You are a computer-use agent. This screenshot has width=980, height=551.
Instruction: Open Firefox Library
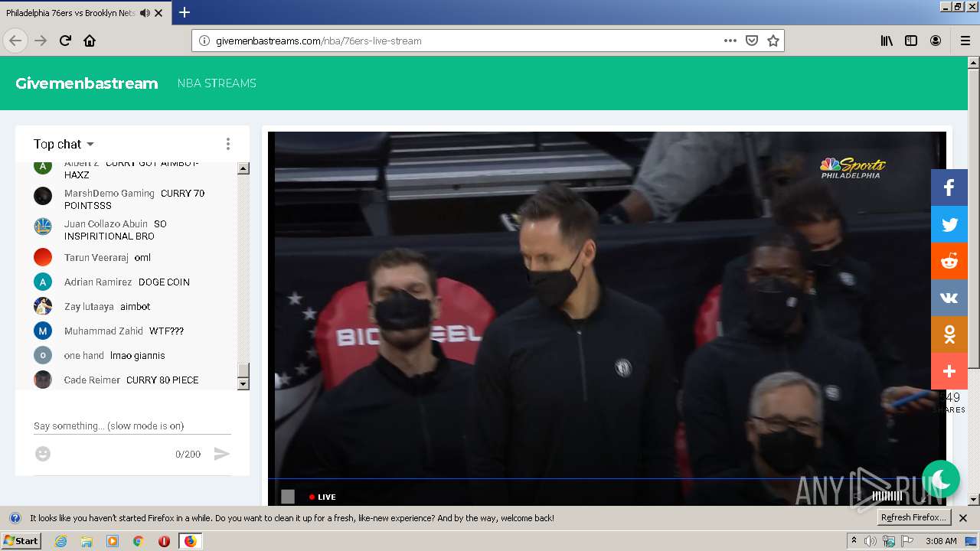coord(887,41)
